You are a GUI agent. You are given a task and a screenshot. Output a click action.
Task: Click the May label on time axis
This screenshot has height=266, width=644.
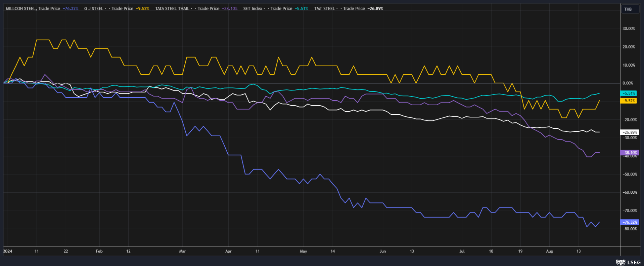coord(303,252)
